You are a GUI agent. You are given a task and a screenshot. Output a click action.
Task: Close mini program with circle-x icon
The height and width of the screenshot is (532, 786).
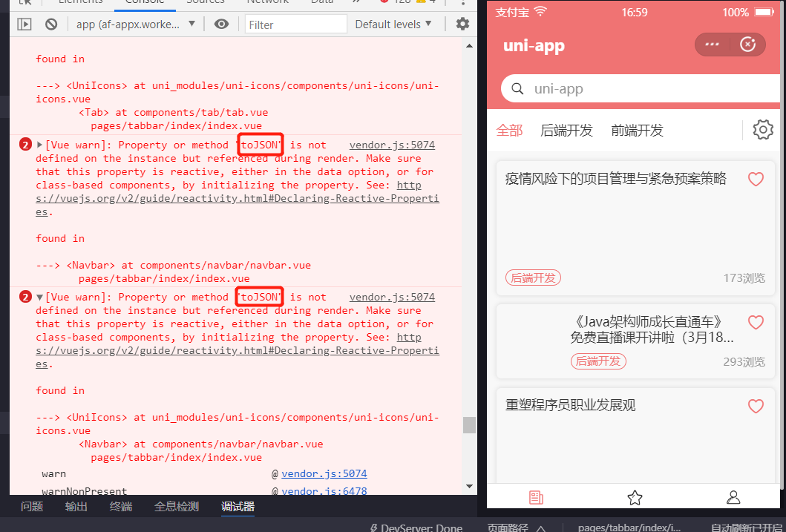[x=748, y=45]
